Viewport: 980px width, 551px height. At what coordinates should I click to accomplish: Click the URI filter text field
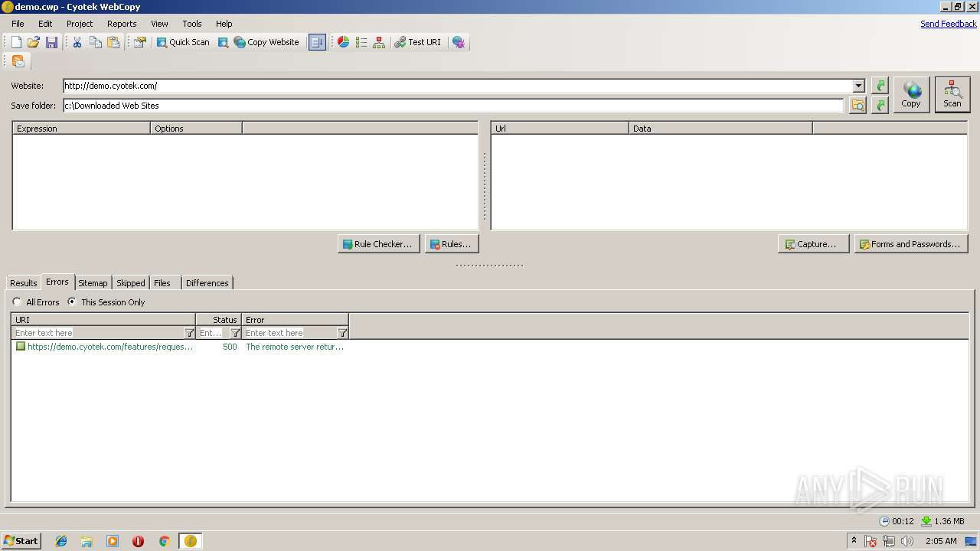pos(98,333)
